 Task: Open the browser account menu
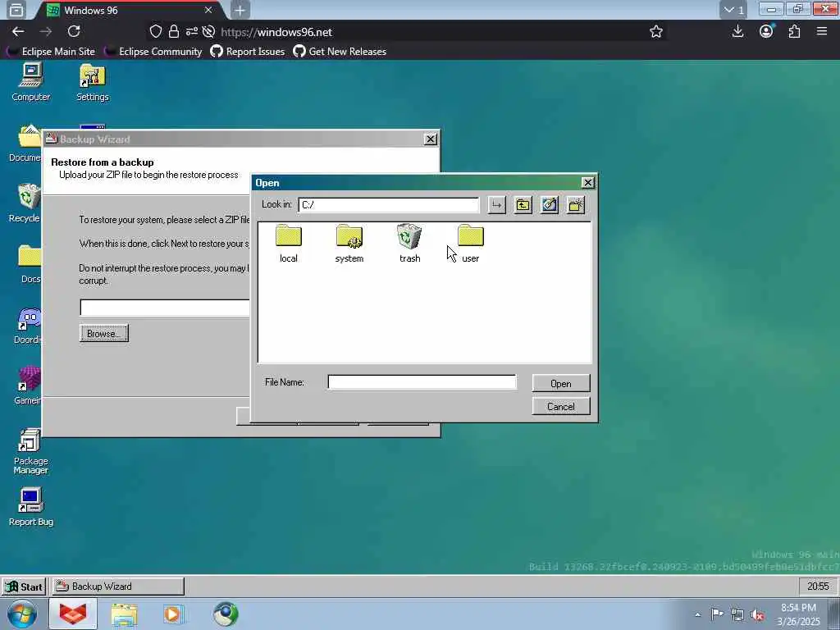766,32
